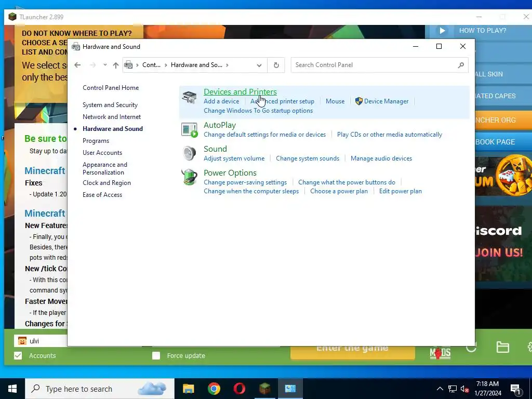The width and height of the screenshot is (532, 399).
Task: Open the AutoPlay category icon
Action: click(x=189, y=130)
